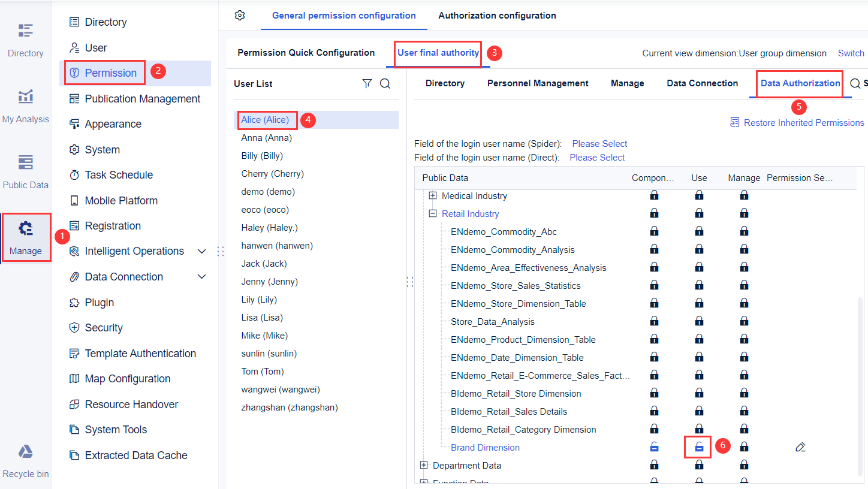868x489 pixels.
Task: Lock the Use permission for Brand Dimension
Action: pyautogui.click(x=697, y=446)
